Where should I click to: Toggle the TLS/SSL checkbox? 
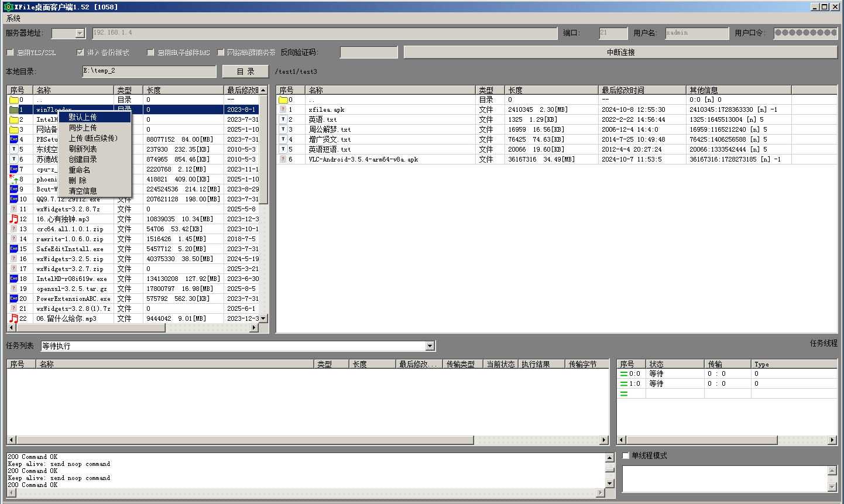10,53
